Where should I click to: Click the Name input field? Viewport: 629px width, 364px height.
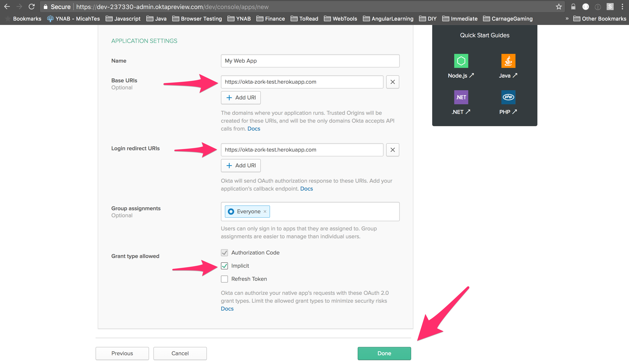tap(309, 61)
